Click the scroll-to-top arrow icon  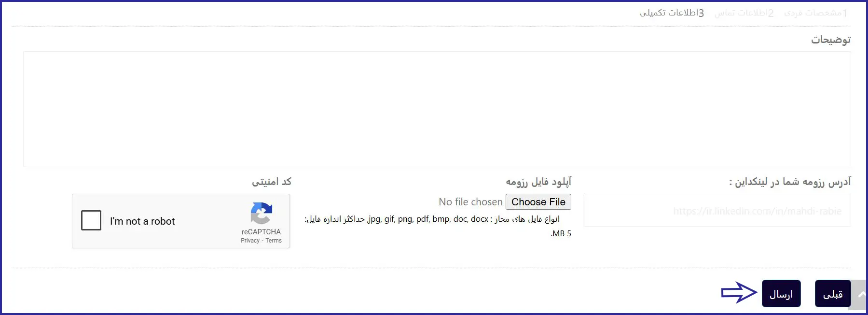point(861,294)
